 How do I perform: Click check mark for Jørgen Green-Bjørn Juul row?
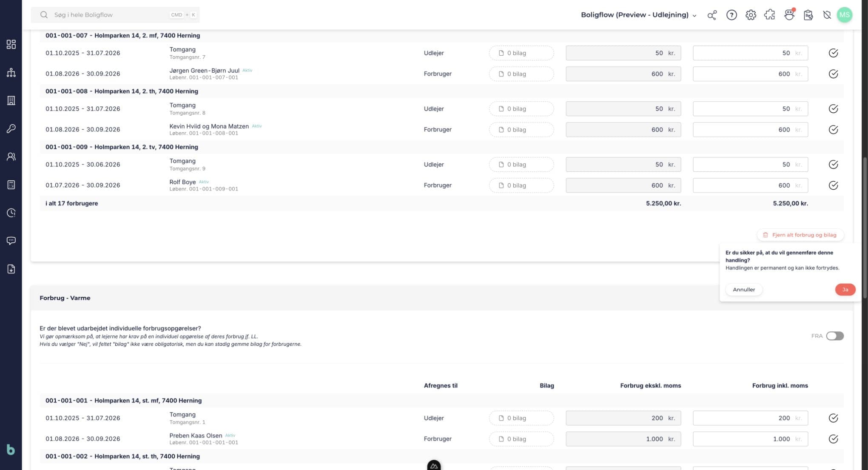coord(833,74)
